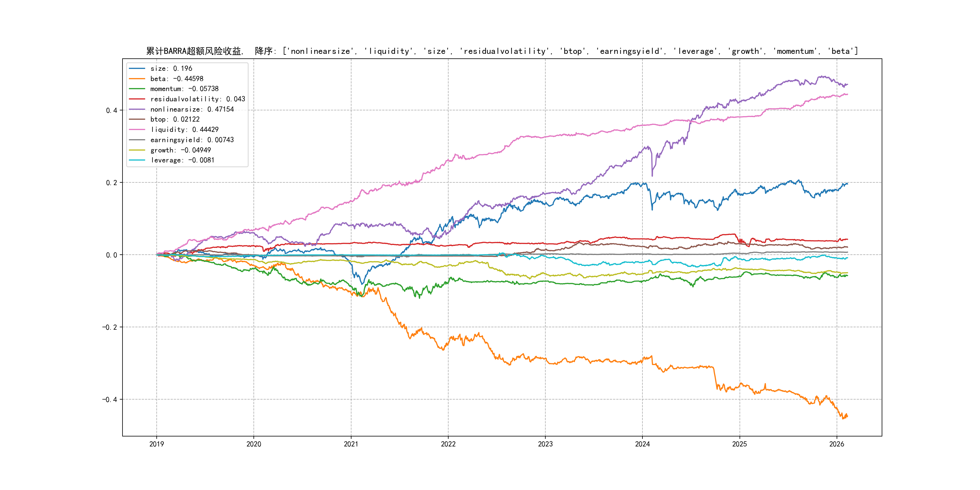Select the 'growth: -0.04949' legend label
980x490 pixels.
(x=180, y=150)
